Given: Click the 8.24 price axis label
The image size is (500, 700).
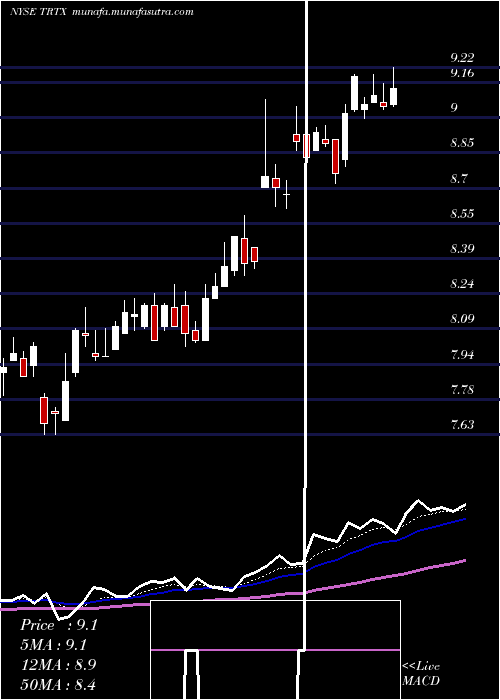Looking at the screenshot, I should coord(462,284).
